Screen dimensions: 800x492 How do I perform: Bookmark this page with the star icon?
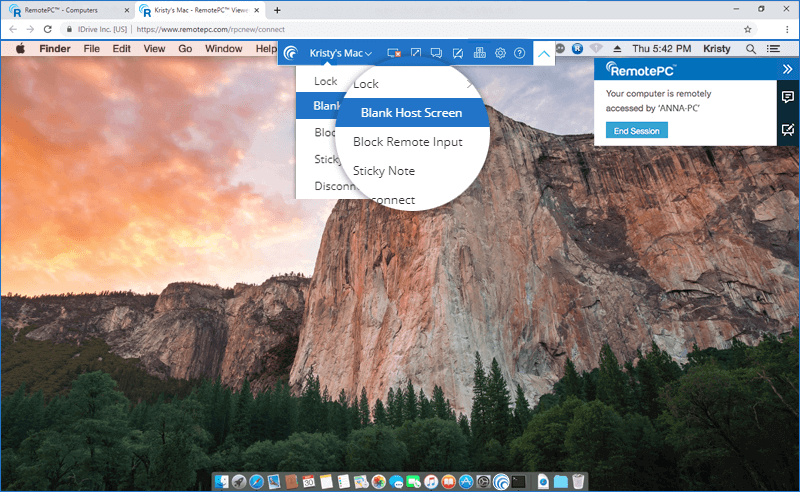pyautogui.click(x=747, y=30)
